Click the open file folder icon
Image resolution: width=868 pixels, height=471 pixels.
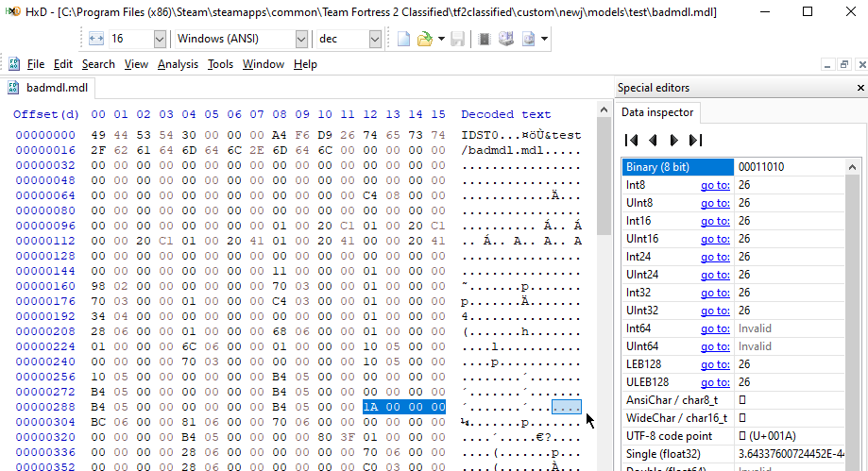[425, 39]
